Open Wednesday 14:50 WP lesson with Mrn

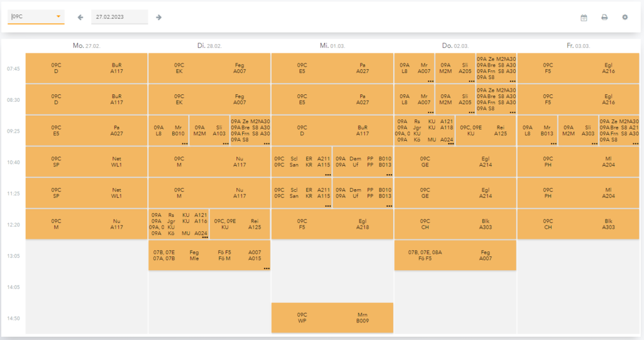pos(332,318)
